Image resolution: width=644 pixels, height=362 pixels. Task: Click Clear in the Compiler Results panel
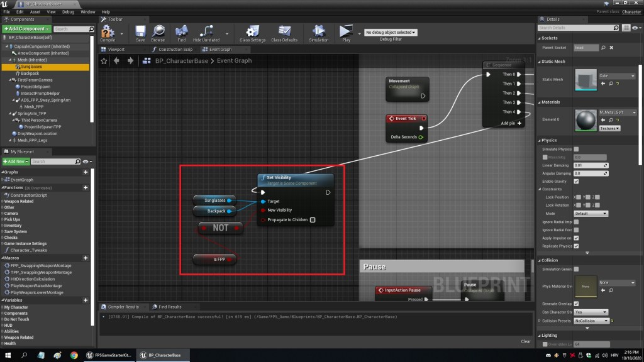point(526,341)
